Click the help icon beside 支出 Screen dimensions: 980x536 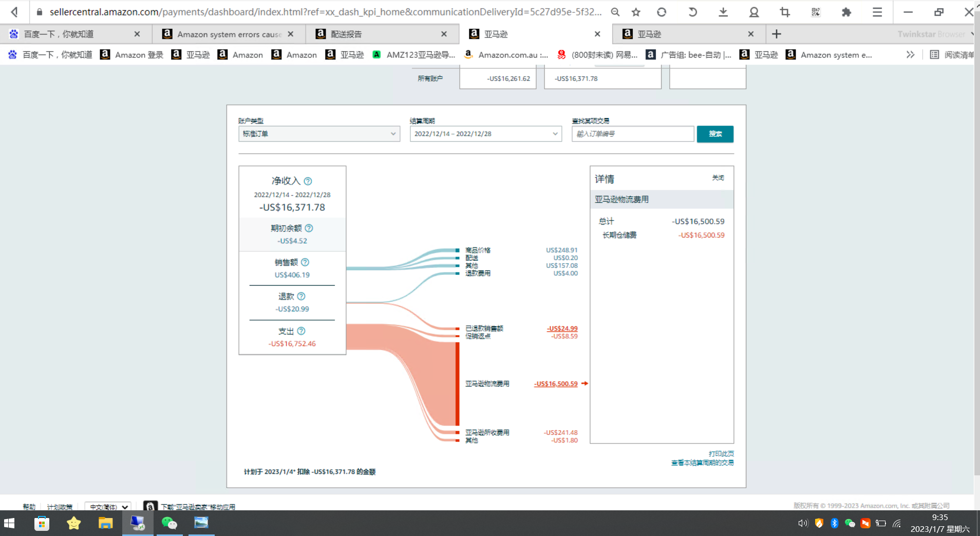301,331
